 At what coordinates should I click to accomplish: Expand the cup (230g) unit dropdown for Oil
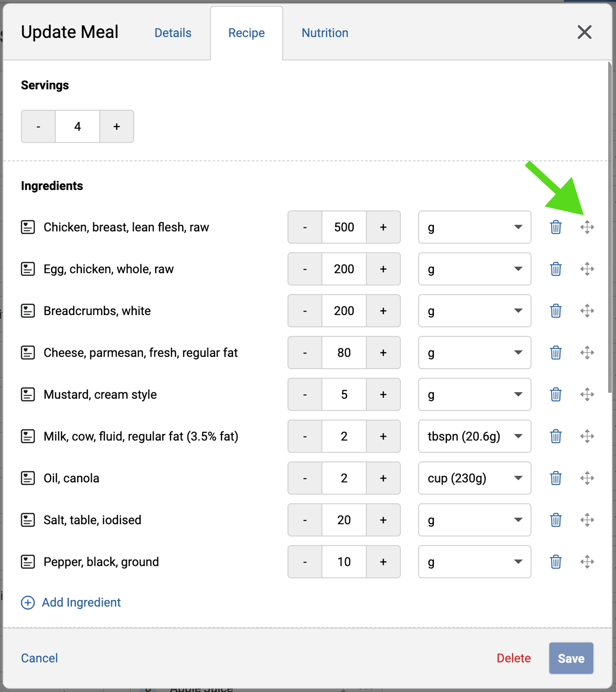[x=474, y=478]
